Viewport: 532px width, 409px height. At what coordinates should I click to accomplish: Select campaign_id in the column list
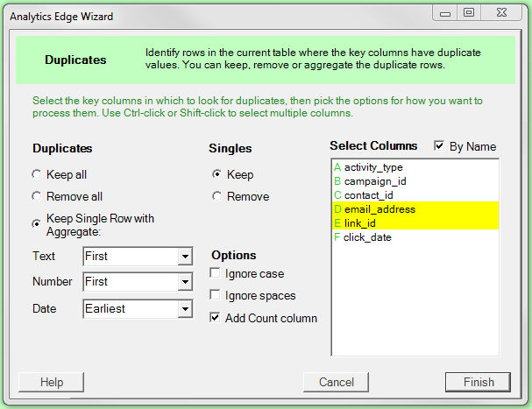pos(375,181)
